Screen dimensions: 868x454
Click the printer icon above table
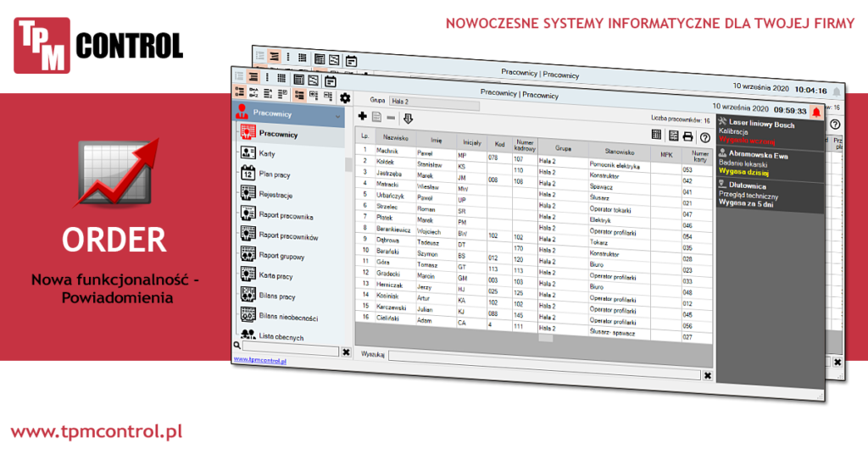tap(687, 136)
